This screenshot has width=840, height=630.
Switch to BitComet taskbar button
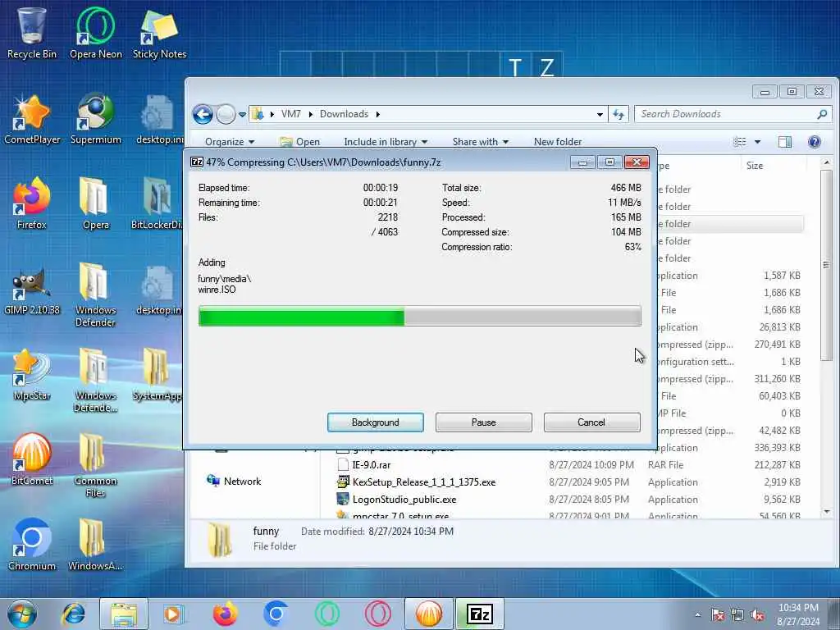428,614
